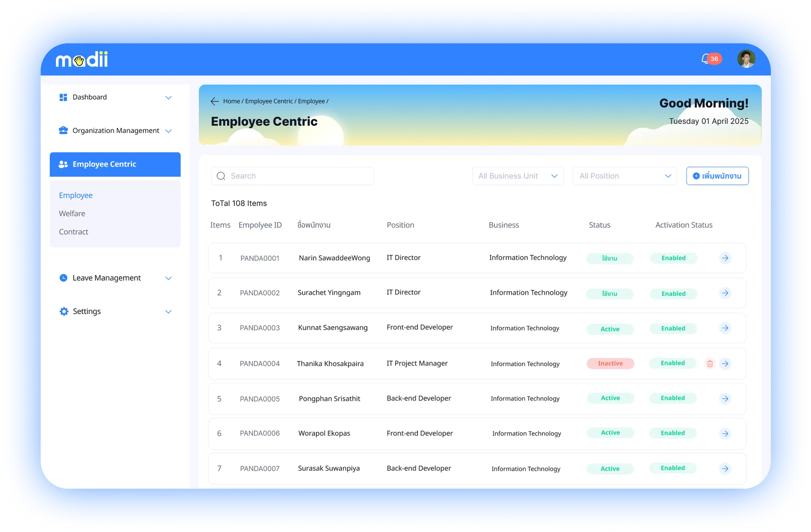Image resolution: width=811 pixels, height=532 pixels.
Task: Select the Employee submenu item
Action: 76,195
